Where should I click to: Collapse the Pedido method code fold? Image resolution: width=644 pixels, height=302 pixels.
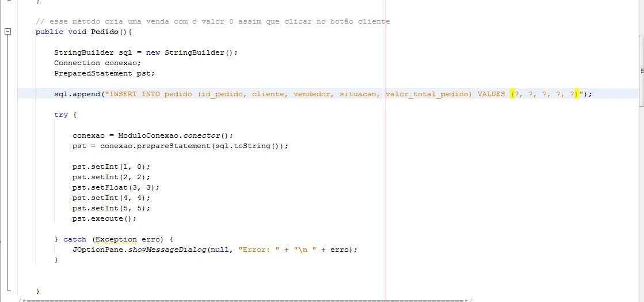point(7,32)
